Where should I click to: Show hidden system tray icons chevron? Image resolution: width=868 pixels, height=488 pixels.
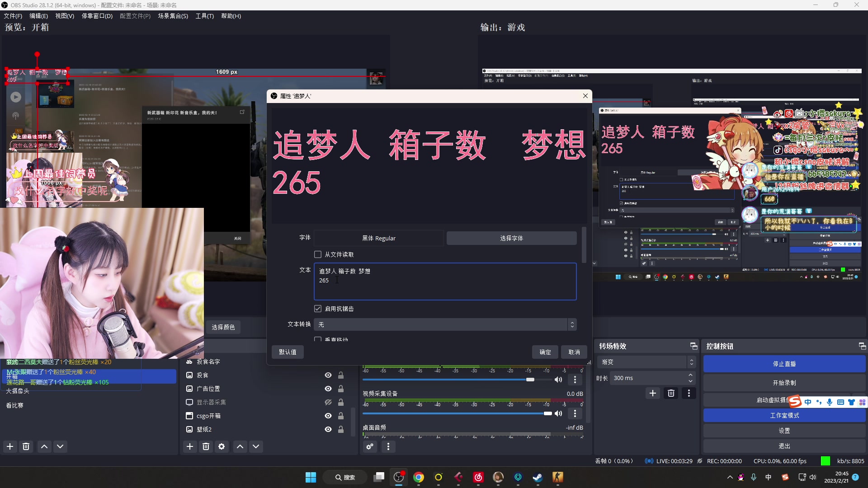pyautogui.click(x=730, y=477)
